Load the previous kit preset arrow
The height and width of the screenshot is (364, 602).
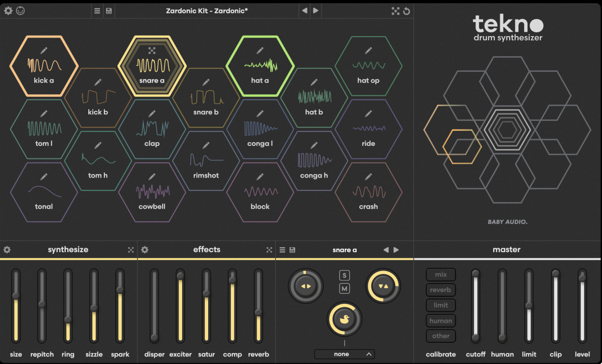click(305, 11)
